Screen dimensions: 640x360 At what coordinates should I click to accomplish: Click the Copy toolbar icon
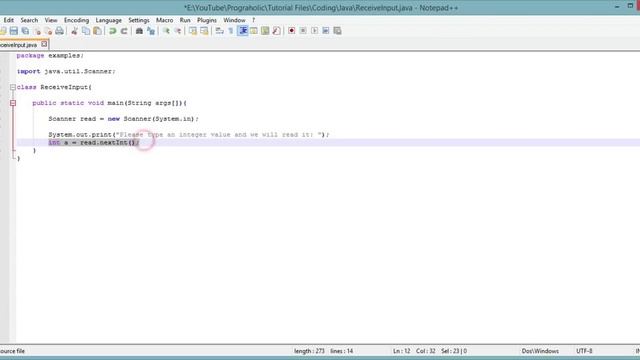pyautogui.click(x=86, y=31)
